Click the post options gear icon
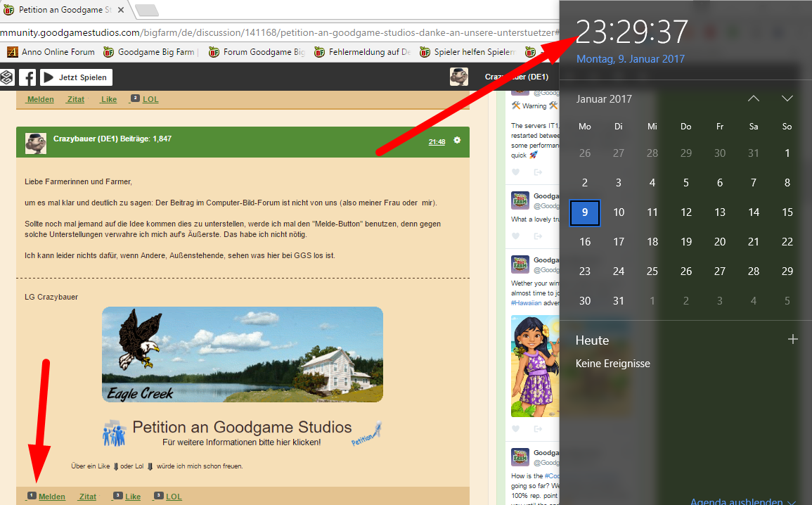 tap(457, 141)
